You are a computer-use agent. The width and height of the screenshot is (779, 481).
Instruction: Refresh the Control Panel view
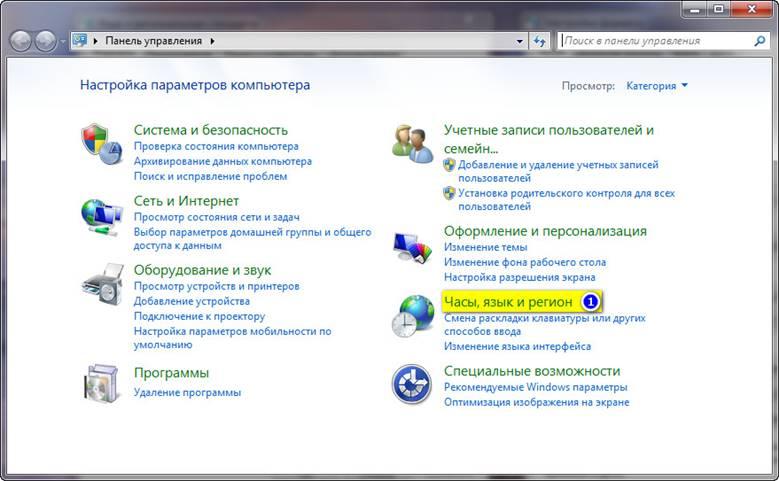click(540, 41)
